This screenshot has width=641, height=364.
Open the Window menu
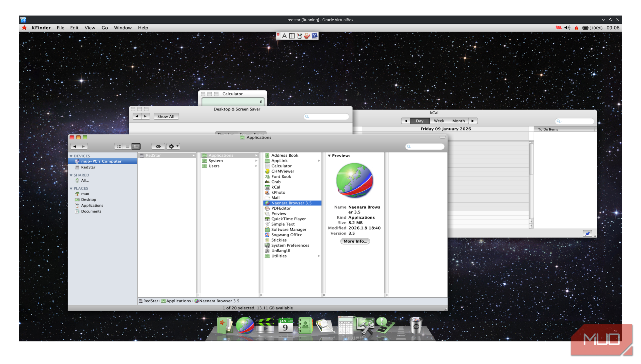tap(123, 28)
